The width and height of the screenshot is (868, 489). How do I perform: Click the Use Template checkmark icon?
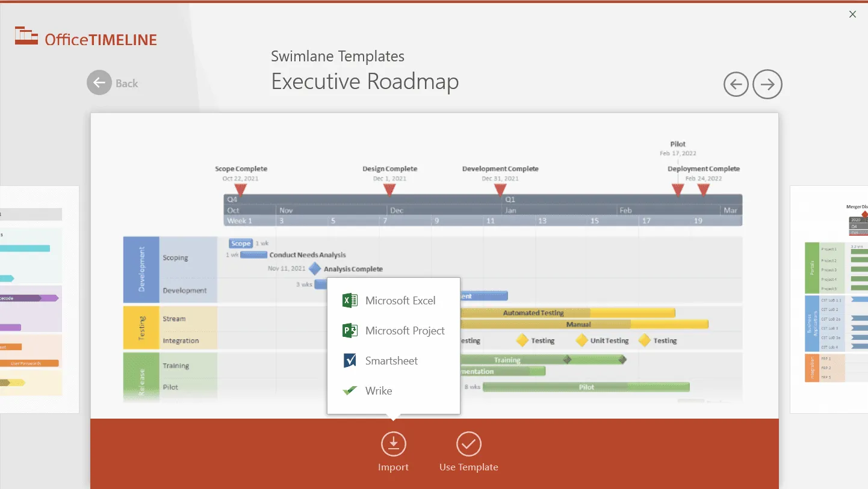point(468,444)
